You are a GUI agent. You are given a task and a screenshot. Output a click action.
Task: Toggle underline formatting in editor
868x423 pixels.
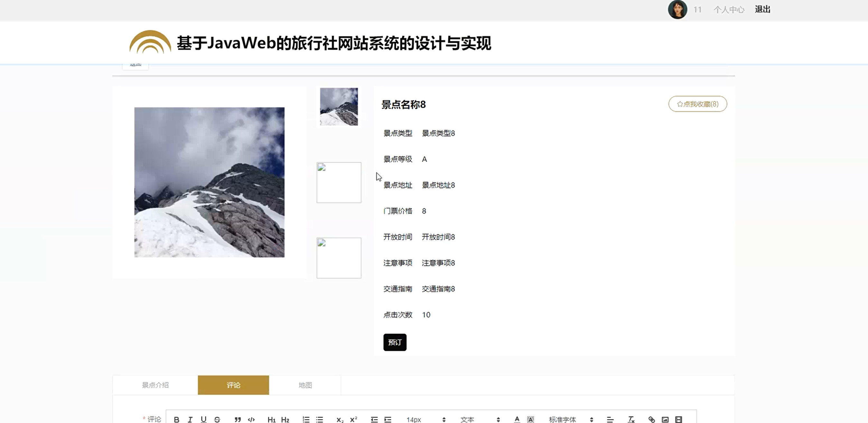[x=203, y=419]
